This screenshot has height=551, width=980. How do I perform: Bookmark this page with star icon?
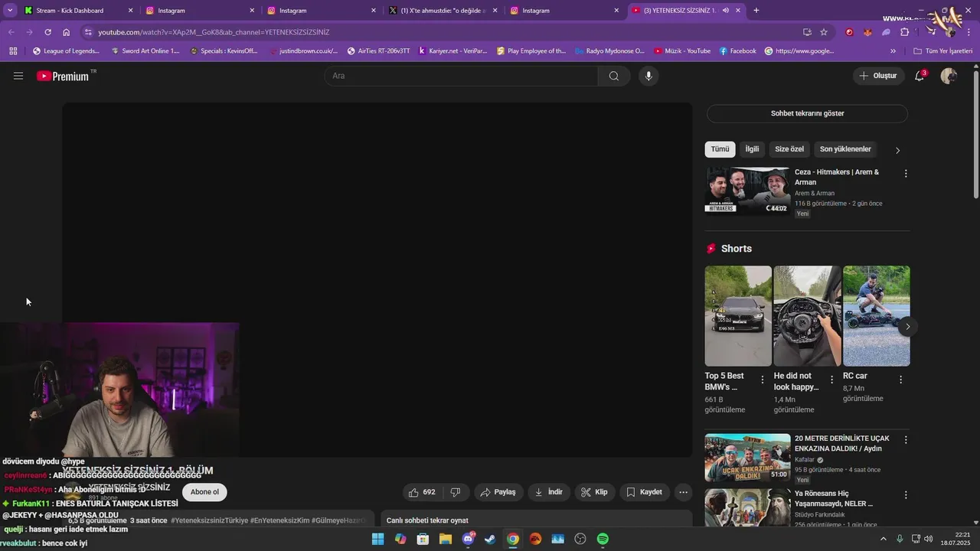[824, 32]
